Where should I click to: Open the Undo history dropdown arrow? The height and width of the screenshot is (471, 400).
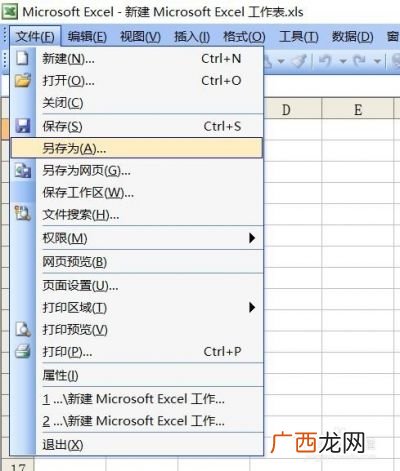click(x=343, y=61)
